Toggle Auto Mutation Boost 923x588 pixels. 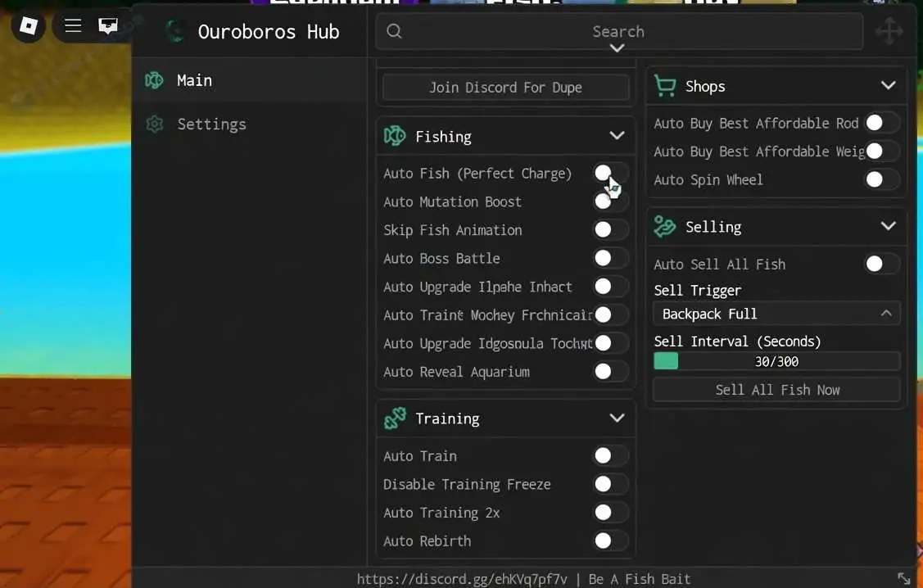(x=610, y=201)
